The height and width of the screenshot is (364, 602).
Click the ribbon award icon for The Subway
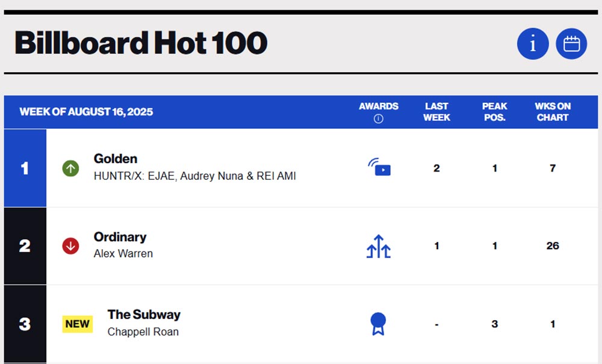378,324
